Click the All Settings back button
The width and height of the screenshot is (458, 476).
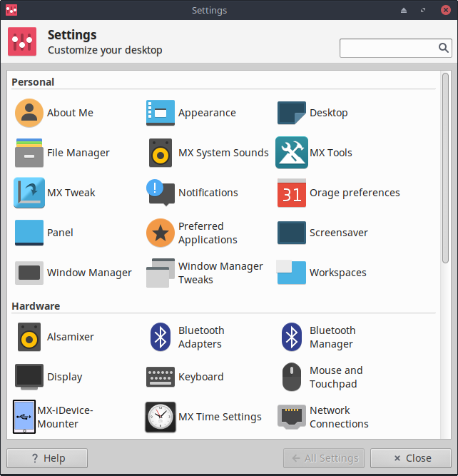[324, 458]
